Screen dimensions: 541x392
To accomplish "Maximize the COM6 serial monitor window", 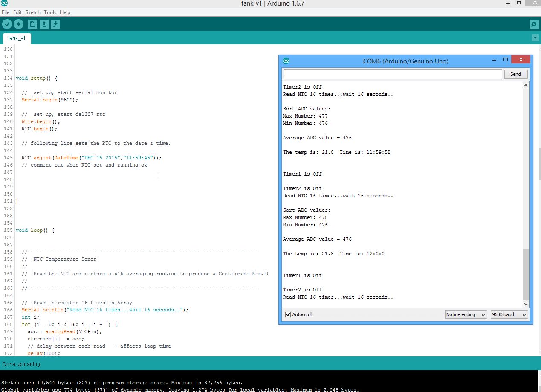I will pos(506,60).
